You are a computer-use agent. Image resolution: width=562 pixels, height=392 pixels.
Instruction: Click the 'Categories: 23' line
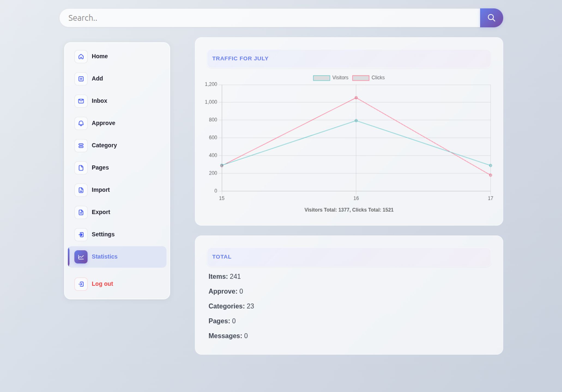[231, 307]
